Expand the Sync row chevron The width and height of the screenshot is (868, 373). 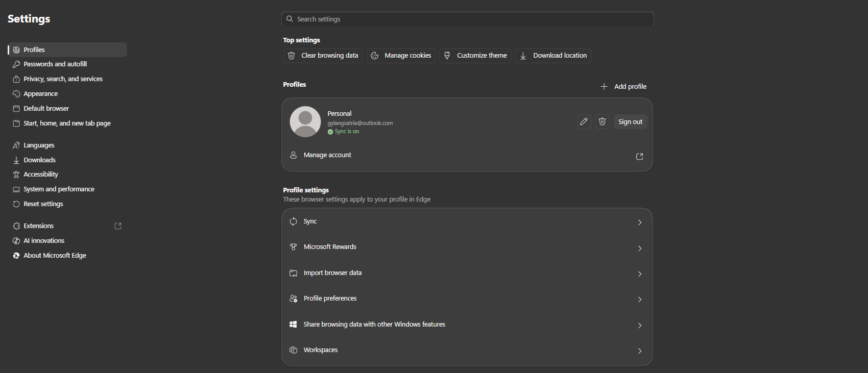click(x=639, y=222)
